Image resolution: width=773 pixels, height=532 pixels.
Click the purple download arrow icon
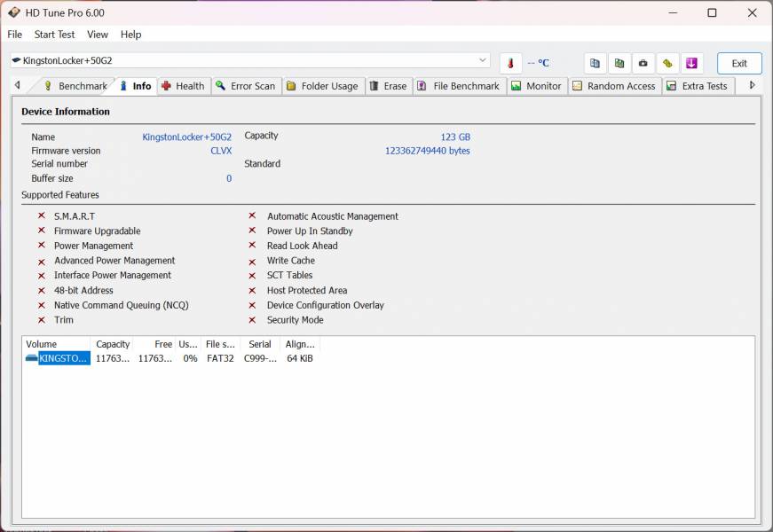pos(691,63)
